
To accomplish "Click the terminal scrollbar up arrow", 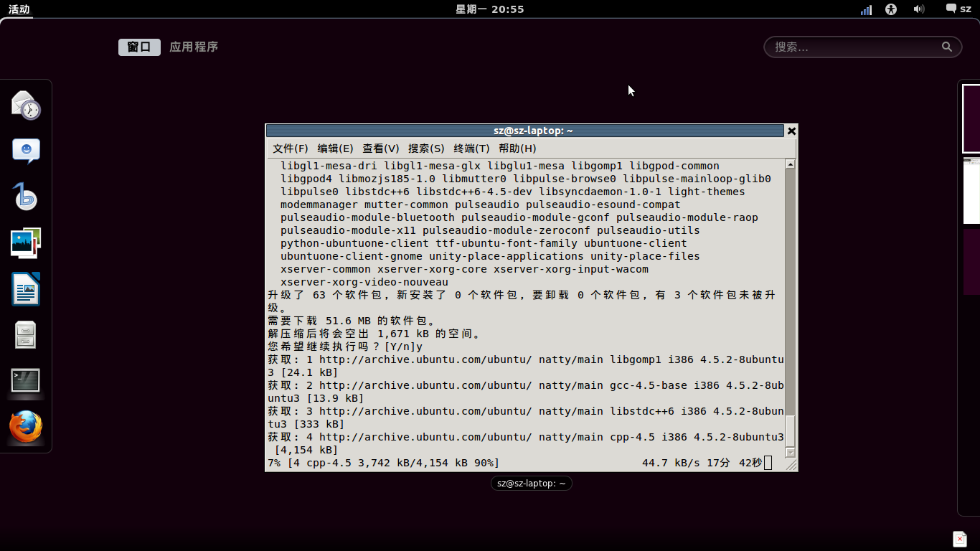I will point(791,164).
